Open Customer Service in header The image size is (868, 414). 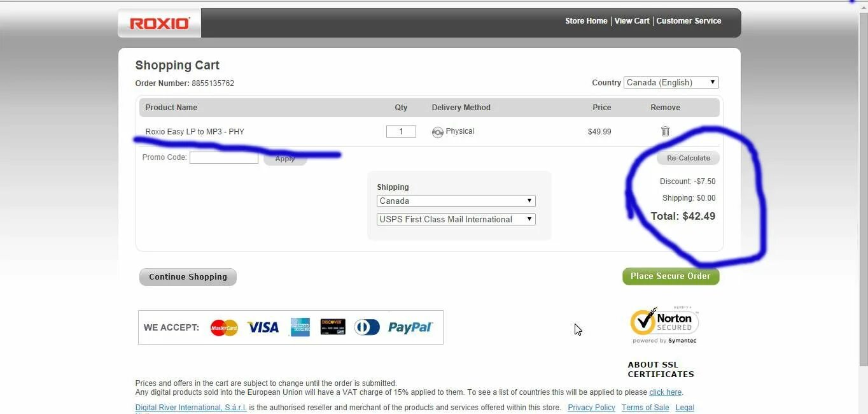click(x=689, y=21)
